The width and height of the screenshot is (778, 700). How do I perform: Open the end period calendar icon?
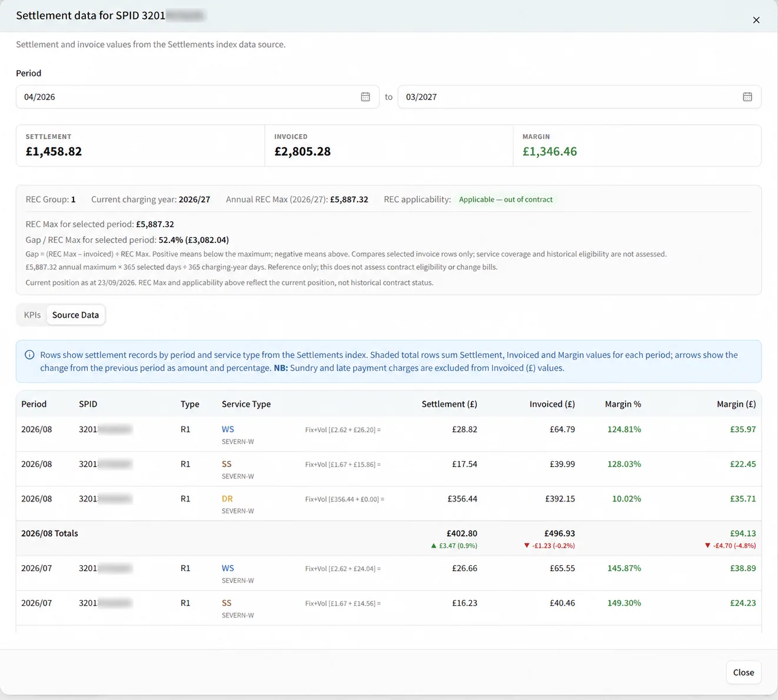pyautogui.click(x=747, y=97)
